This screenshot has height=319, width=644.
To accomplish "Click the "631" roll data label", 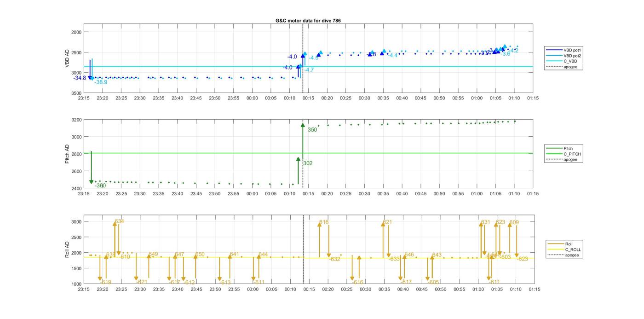I will tap(486, 222).
